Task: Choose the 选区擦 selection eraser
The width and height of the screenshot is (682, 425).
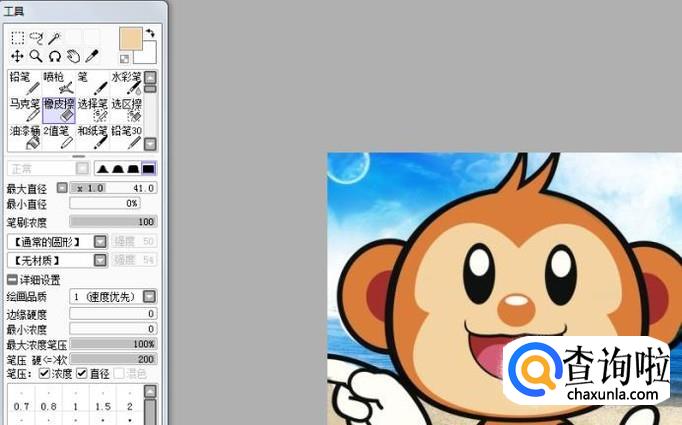Action: pos(127,110)
